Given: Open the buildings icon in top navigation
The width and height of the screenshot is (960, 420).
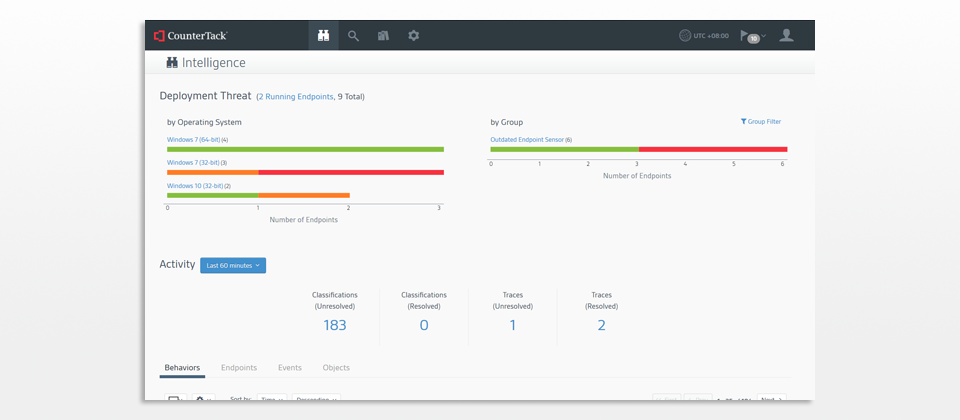Looking at the screenshot, I should pyautogui.click(x=383, y=35).
